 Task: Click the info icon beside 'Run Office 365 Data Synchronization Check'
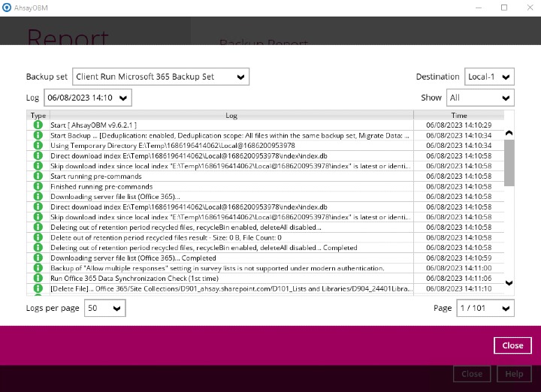tap(38, 278)
